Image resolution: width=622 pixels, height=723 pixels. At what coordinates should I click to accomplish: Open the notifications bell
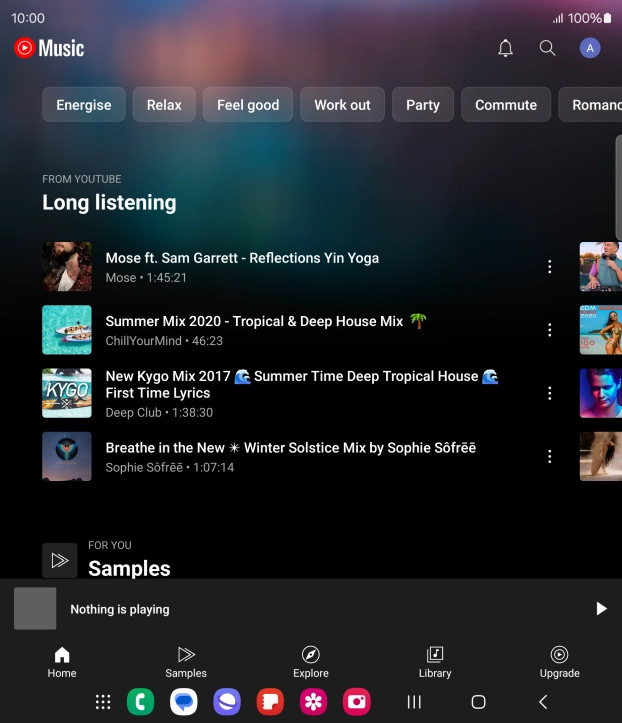(x=505, y=48)
